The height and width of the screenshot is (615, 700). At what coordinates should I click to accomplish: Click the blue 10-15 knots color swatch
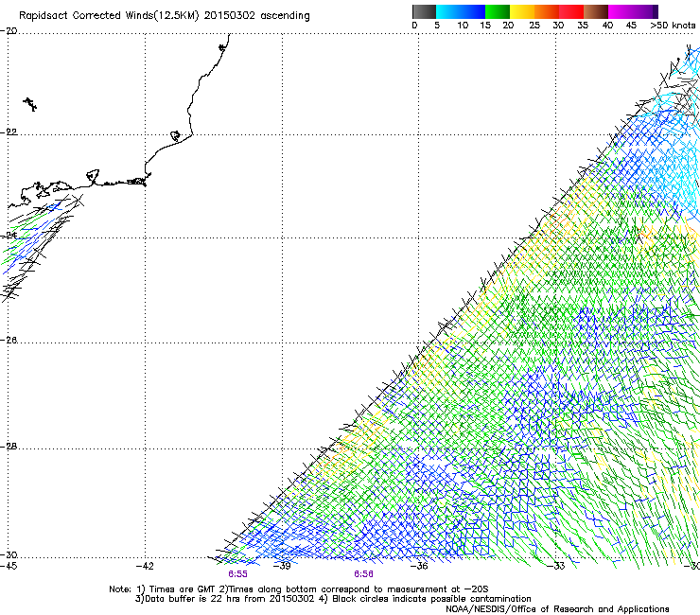pyautogui.click(x=473, y=11)
